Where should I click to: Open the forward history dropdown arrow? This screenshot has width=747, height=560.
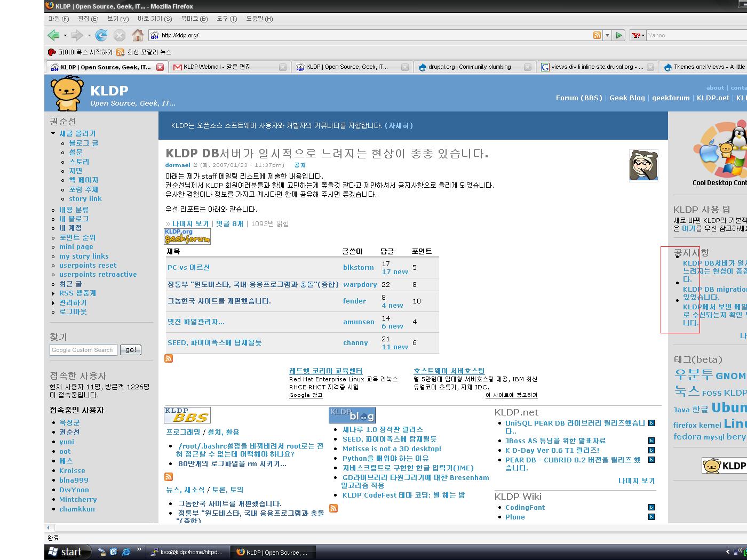[x=89, y=36]
